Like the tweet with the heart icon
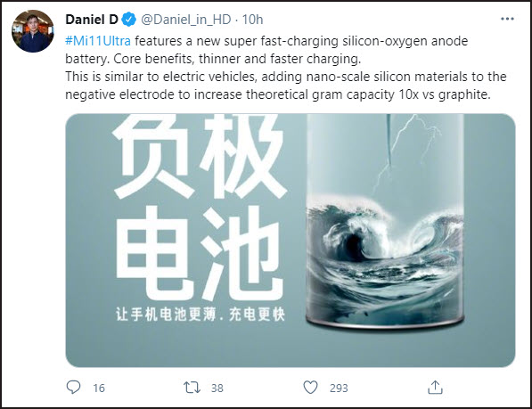The width and height of the screenshot is (532, 409). coord(310,388)
